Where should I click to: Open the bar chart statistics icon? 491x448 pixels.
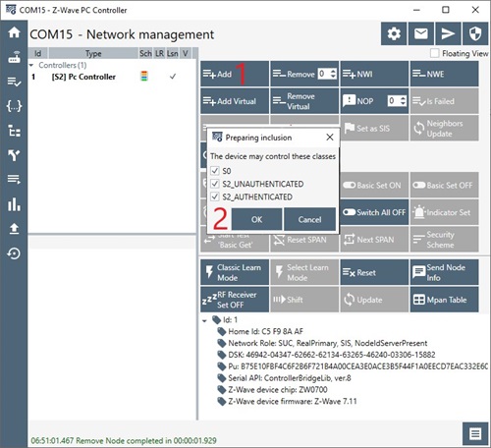(x=14, y=204)
